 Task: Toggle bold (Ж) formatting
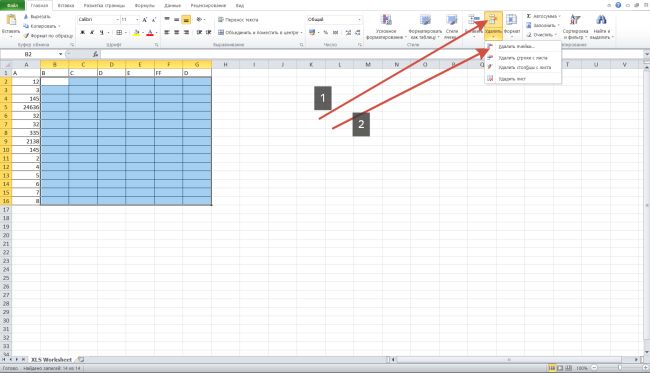click(x=82, y=32)
